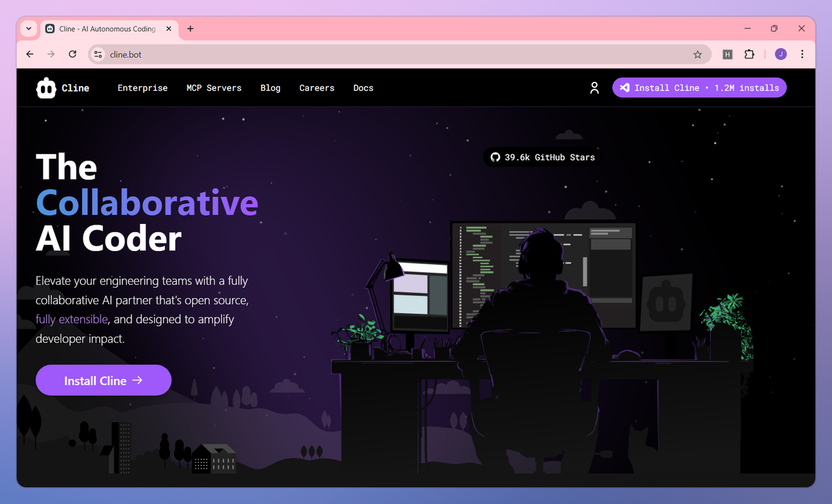Click the browser forward arrow

pyautogui.click(x=51, y=54)
